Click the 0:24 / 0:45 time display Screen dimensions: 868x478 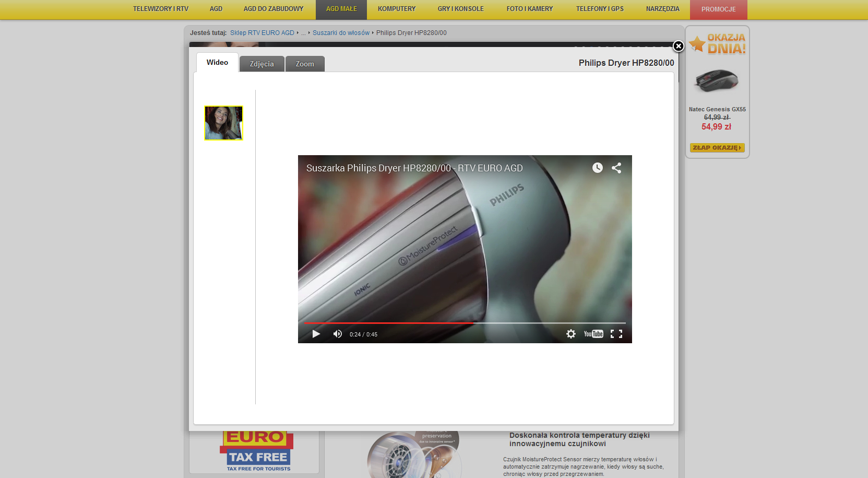coord(363,334)
